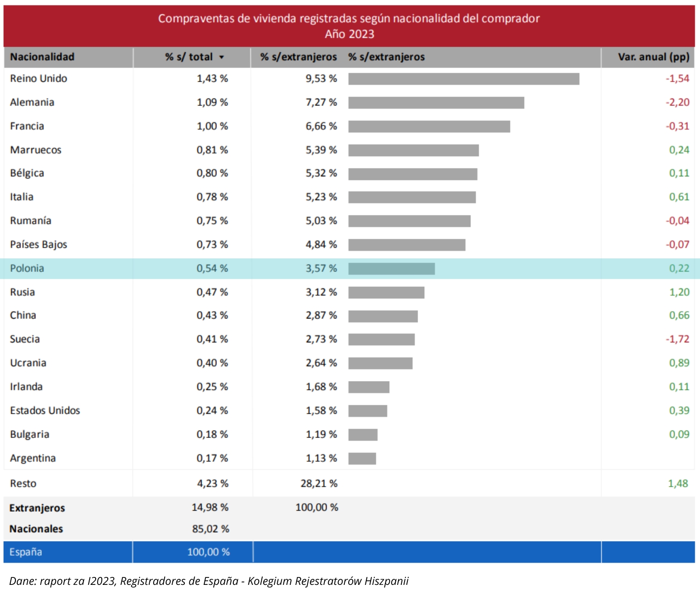Select the 'Nacionales' summary row label
This screenshot has width=700, height=597.
(36, 529)
